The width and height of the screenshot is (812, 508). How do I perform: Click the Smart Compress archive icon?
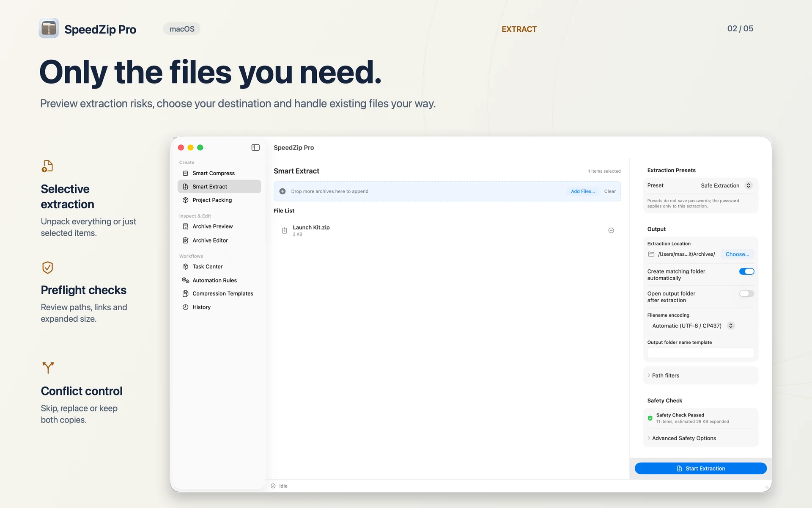tap(185, 173)
